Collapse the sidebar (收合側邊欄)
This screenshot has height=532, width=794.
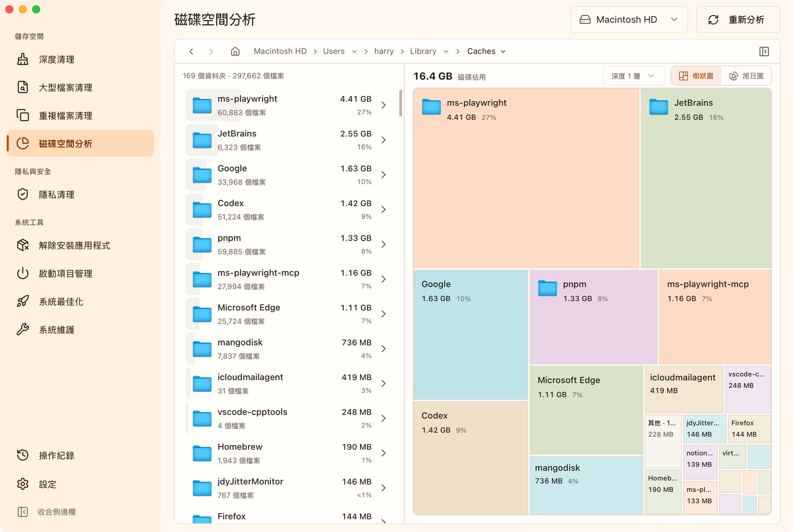tap(47, 512)
